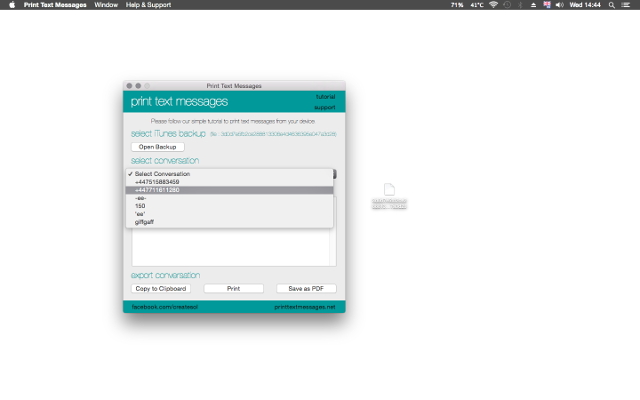The image size is (640, 400).
Task: Click the Bluetooth menu bar icon
Action: (520, 5)
